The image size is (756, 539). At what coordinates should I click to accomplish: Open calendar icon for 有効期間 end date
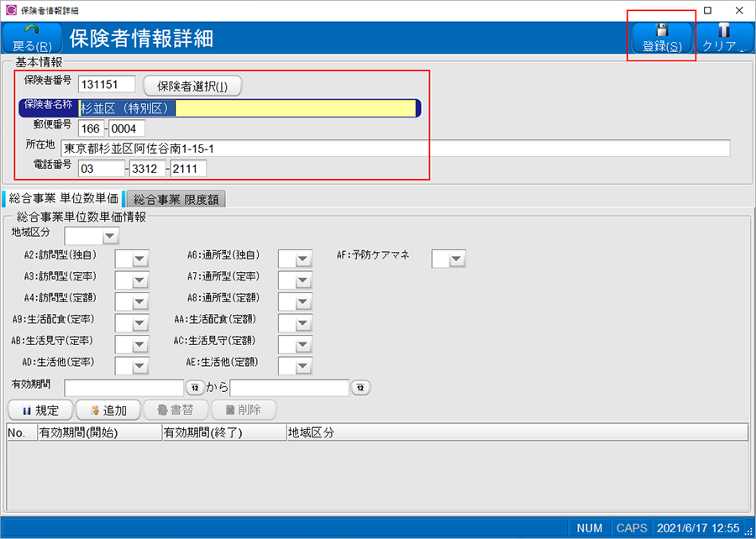pos(360,388)
